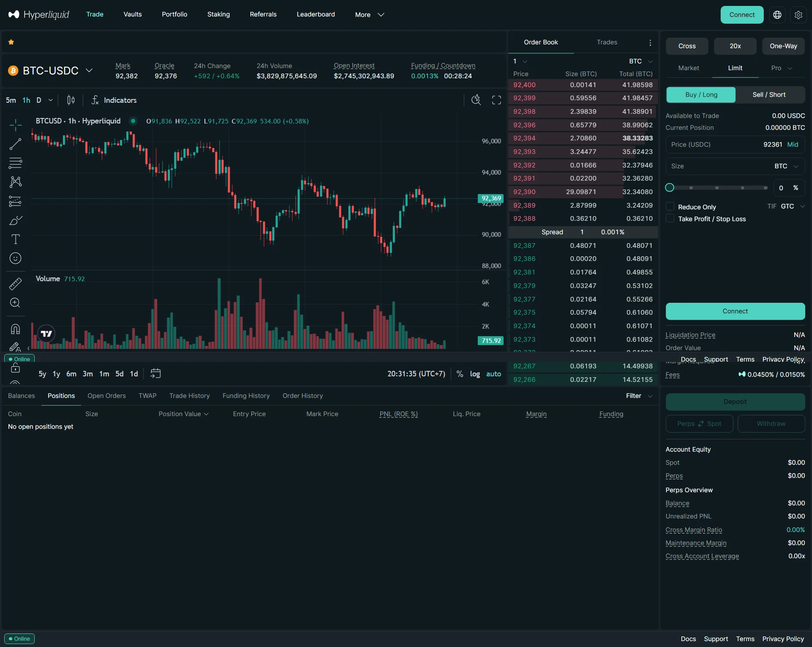Click the Deposit button
This screenshot has height=647, width=812.
(735, 401)
